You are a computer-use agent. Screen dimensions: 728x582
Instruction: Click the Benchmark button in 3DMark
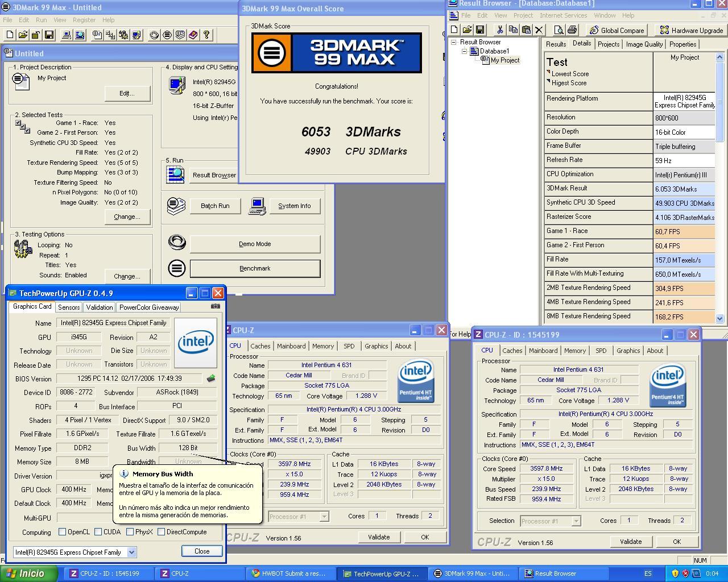(x=255, y=268)
